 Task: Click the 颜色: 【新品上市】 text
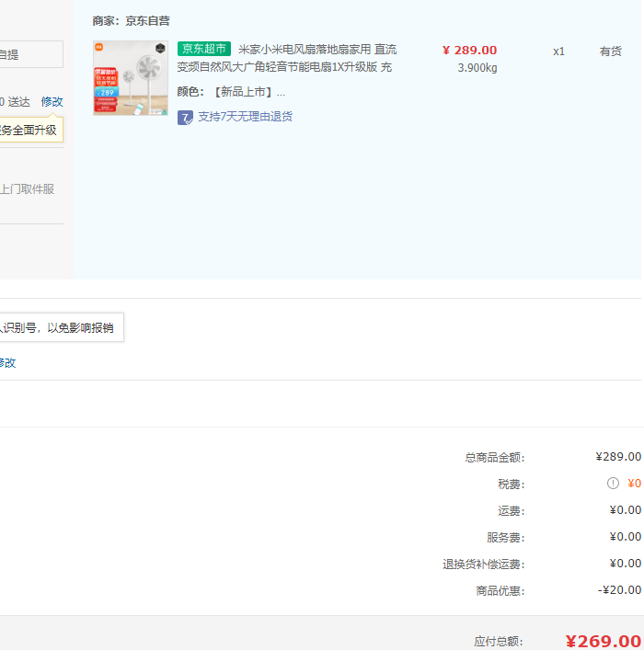[x=231, y=92]
